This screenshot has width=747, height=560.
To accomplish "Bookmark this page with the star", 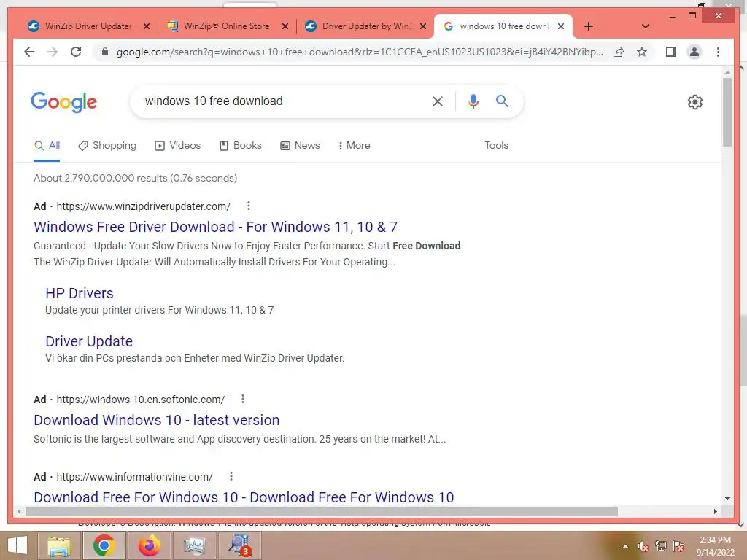I will pos(642,52).
